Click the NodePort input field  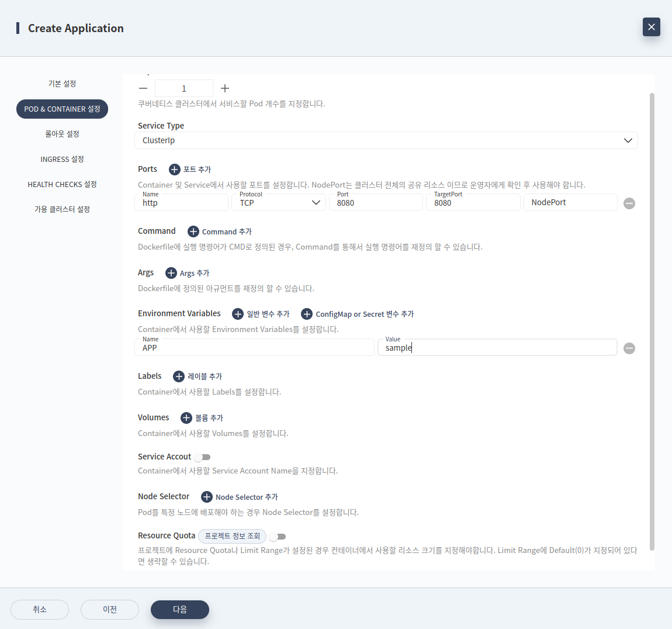click(570, 202)
